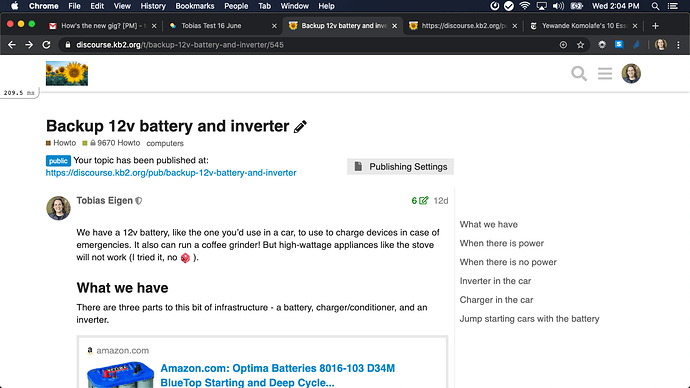Switch to the discourse.kb2.org/pub tab
This screenshot has width=690, height=388.
pyautogui.click(x=463, y=26)
